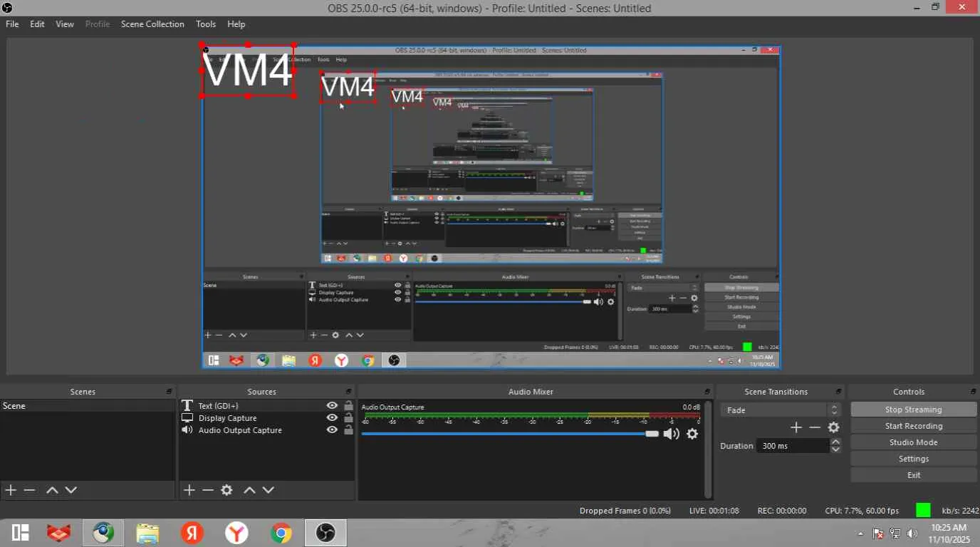
Task: Move the selected source down
Action: [x=269, y=490]
